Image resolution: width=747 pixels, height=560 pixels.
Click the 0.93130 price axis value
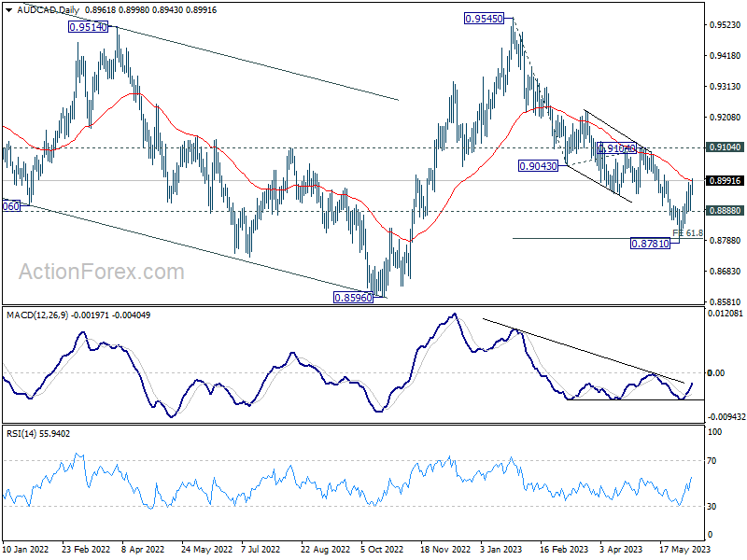click(726, 87)
